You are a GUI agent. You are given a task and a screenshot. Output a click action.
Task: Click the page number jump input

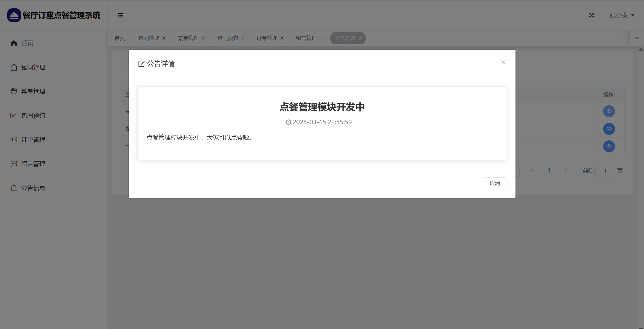pyautogui.click(x=605, y=171)
